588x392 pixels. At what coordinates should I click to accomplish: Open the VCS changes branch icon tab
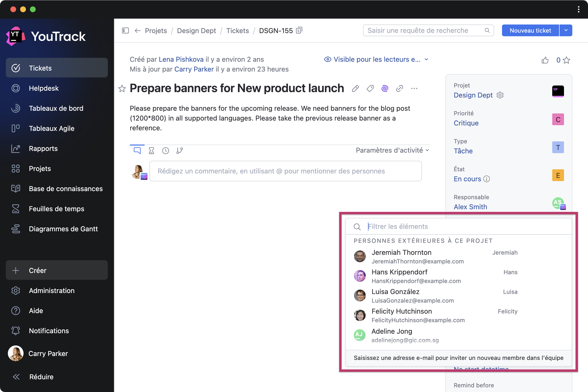[180, 150]
